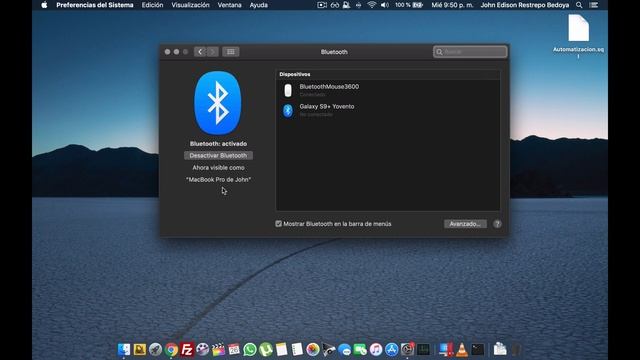Click the BluetoothMouse3600 mouse icon

[x=288, y=90]
